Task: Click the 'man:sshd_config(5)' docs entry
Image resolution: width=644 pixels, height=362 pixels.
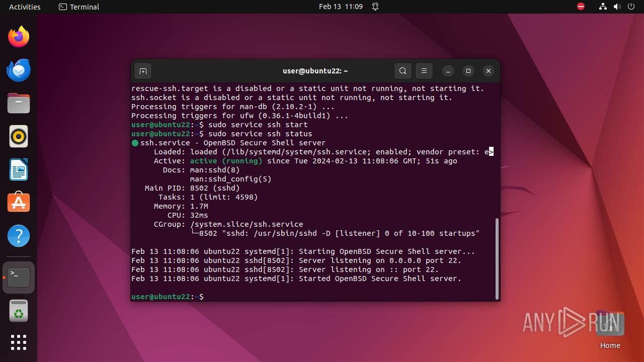Action: (231, 179)
